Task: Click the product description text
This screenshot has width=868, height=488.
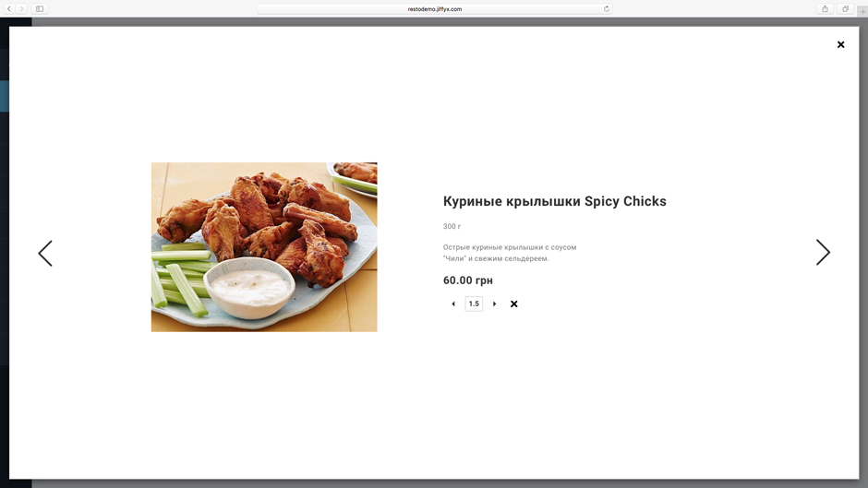Action: click(509, 253)
